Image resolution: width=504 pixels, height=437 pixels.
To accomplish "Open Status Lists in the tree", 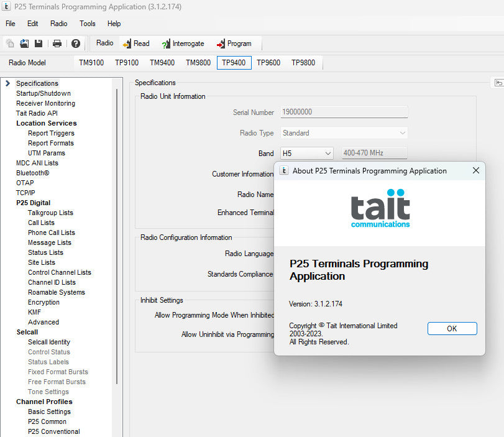I will 45,253.
